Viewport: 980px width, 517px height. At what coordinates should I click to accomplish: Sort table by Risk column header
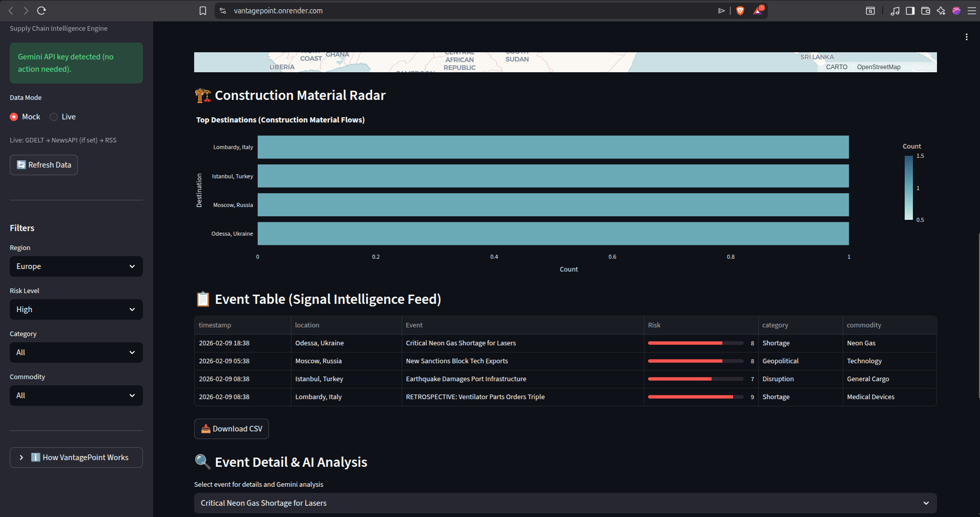(x=701, y=325)
